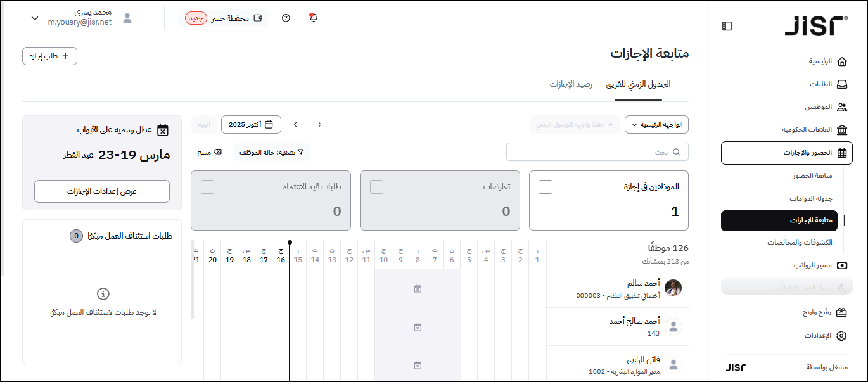Toggle the تعارضات card checkbox

pos(376,187)
